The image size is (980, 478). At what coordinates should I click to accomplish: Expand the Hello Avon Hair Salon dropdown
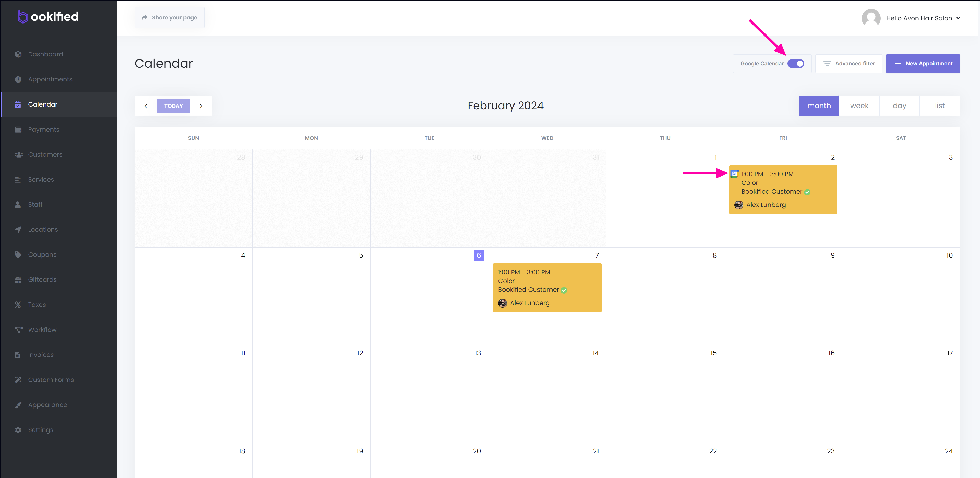click(x=958, y=18)
